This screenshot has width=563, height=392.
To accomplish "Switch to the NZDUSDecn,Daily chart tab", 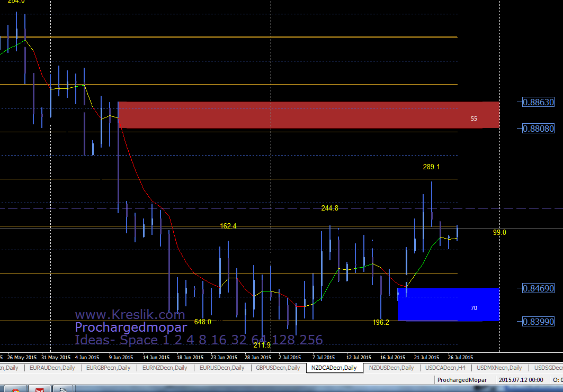I will tap(391, 368).
